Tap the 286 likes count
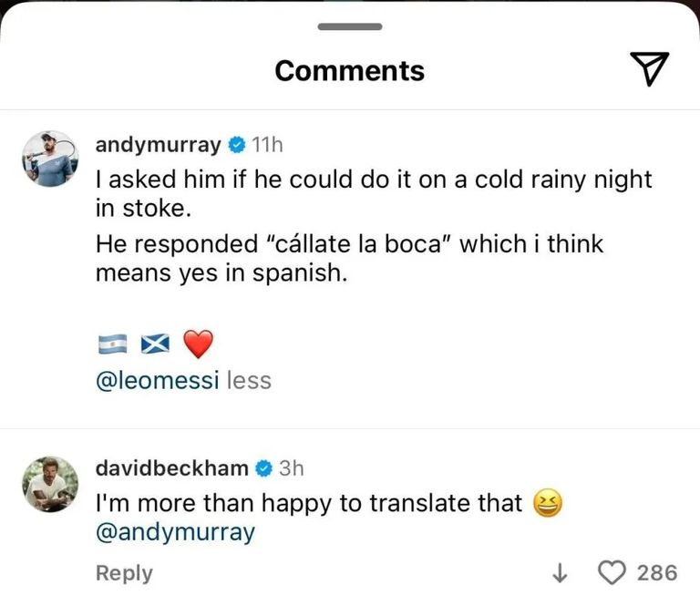The width and height of the screenshot is (700, 616). (657, 572)
